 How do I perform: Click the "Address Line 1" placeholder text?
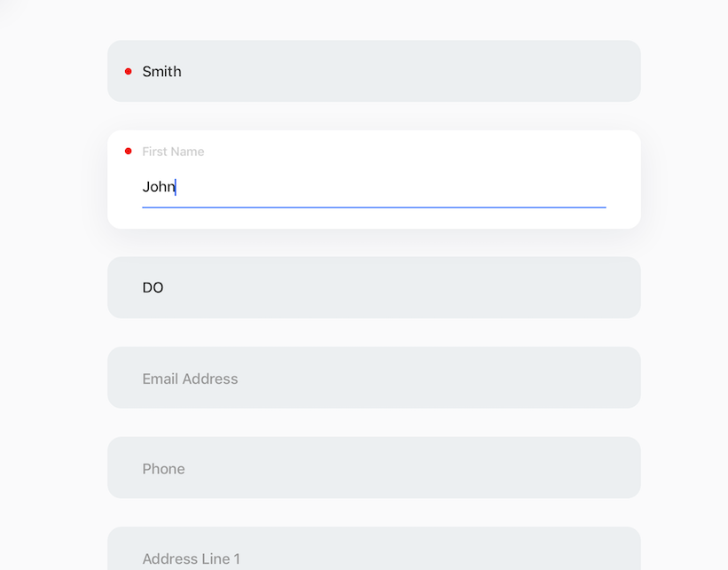pos(191,559)
